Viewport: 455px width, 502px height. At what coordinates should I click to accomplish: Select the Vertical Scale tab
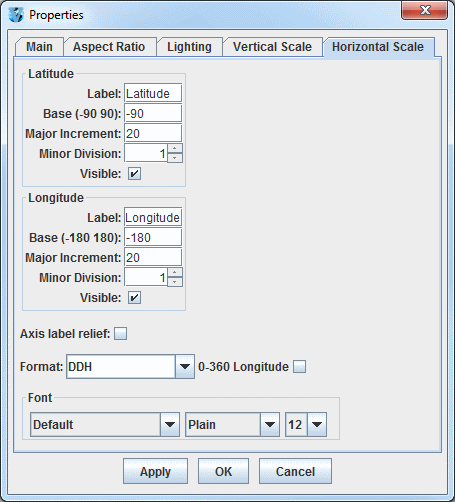pyautogui.click(x=272, y=47)
